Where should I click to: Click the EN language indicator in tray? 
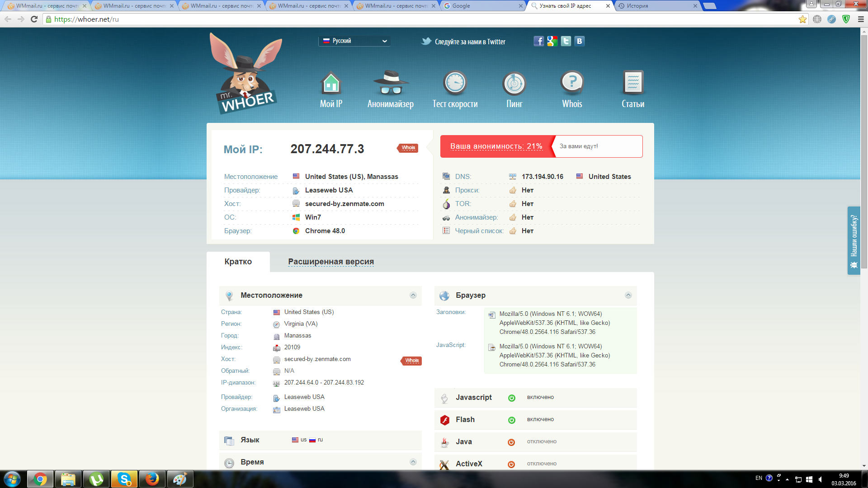tap(758, 478)
